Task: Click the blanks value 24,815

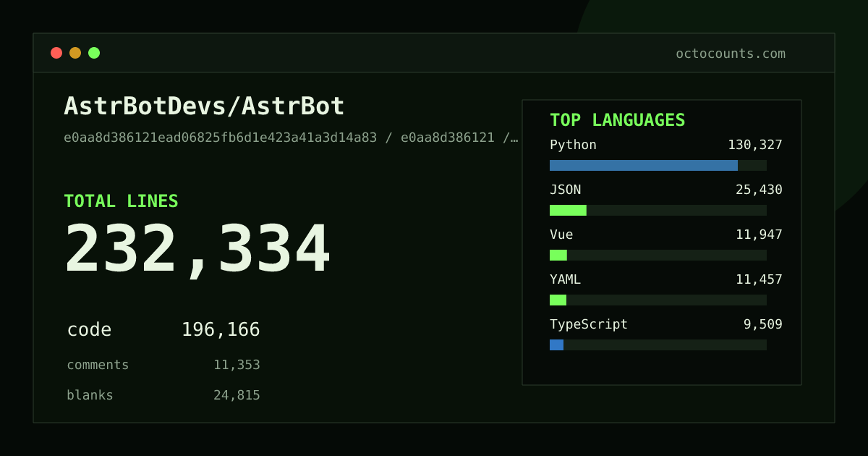Action: 237,396
